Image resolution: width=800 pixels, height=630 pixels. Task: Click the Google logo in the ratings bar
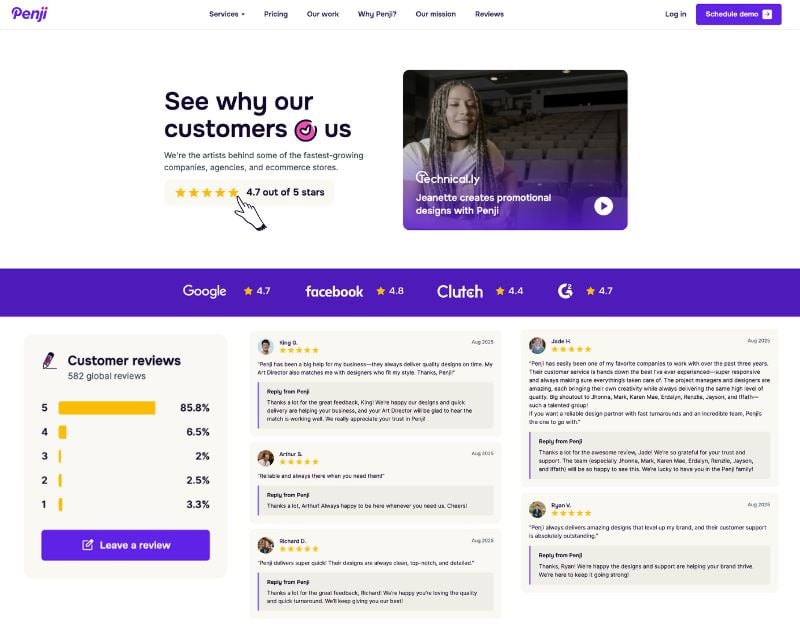point(204,291)
